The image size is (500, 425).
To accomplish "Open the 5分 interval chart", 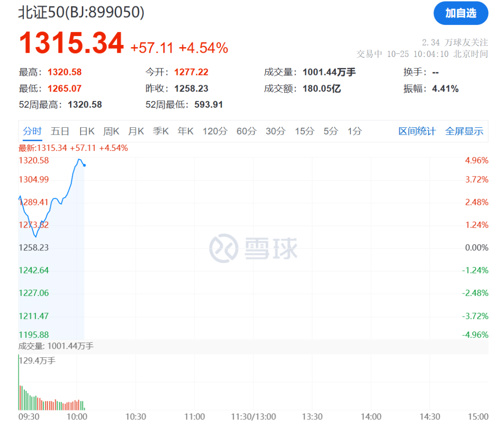I will [x=331, y=131].
